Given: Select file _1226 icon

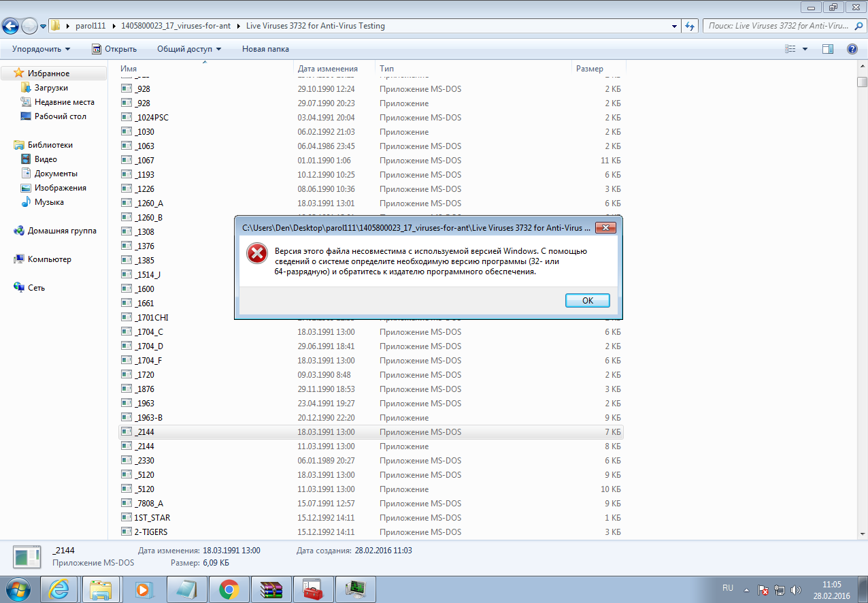Looking at the screenshot, I should click(x=127, y=189).
